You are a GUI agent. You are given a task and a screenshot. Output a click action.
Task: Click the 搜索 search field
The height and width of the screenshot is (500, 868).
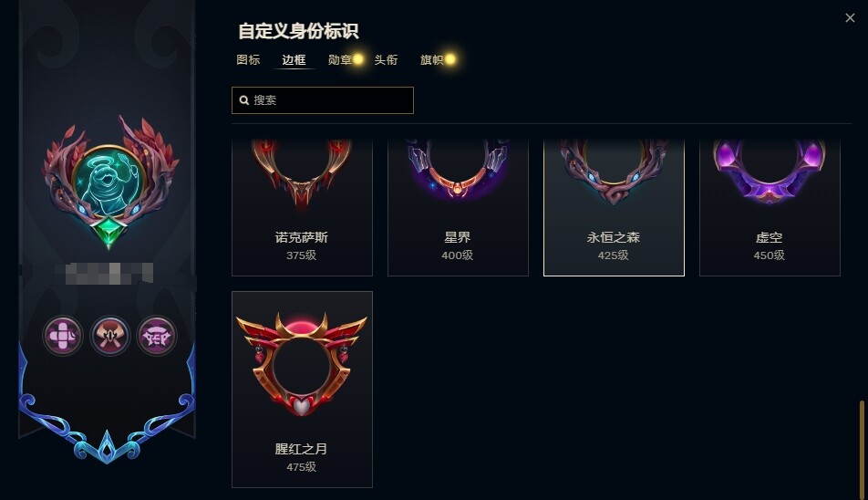pyautogui.click(x=323, y=100)
